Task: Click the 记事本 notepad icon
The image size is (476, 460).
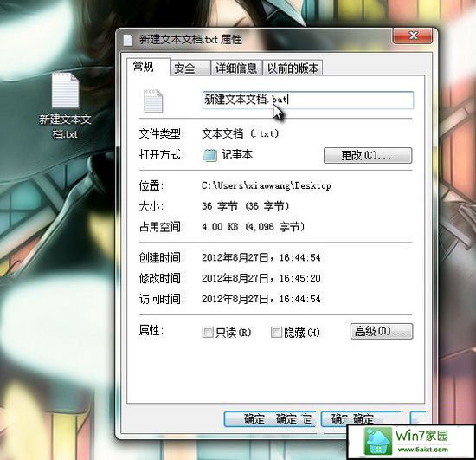Action: coord(209,155)
